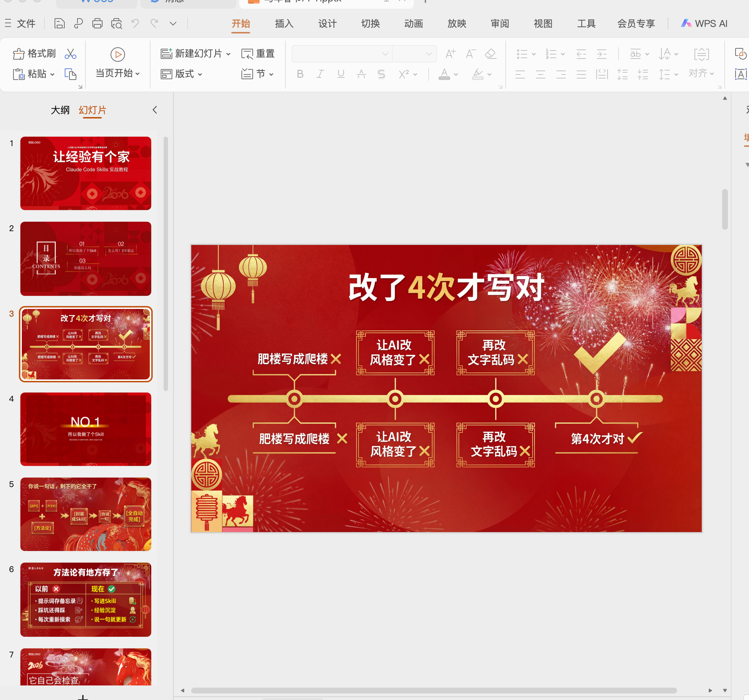Click the Print icon
The height and width of the screenshot is (700, 749).
click(97, 23)
